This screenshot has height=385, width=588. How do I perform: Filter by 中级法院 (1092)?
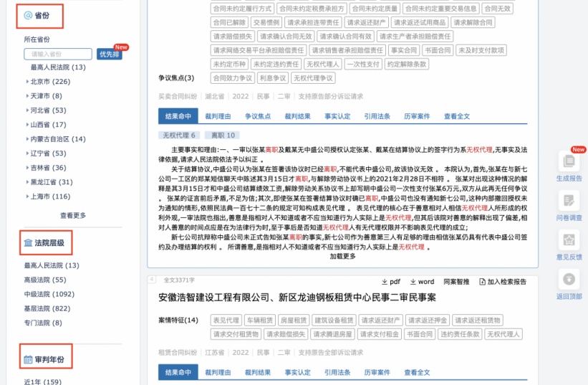pyautogui.click(x=49, y=294)
